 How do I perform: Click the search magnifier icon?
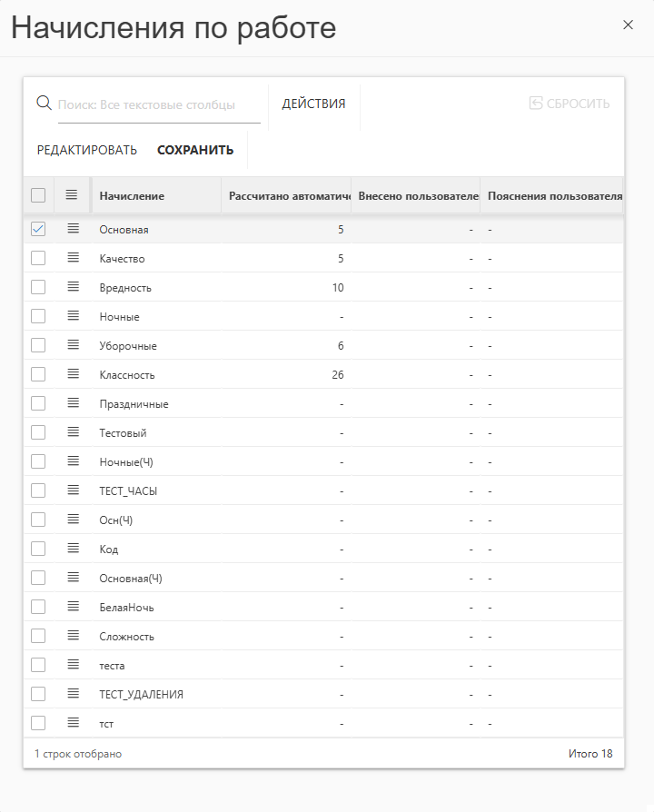[x=44, y=104]
